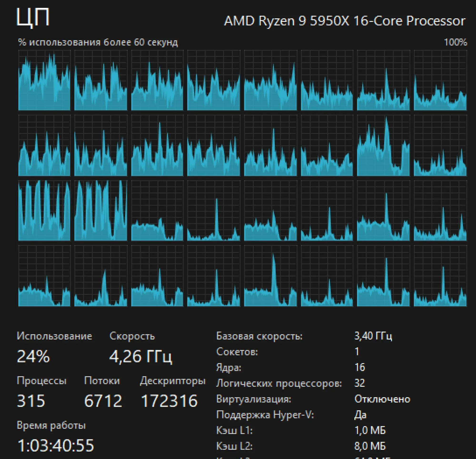Select the logical processors value "32"
The width and height of the screenshot is (476, 459).
[x=360, y=383]
